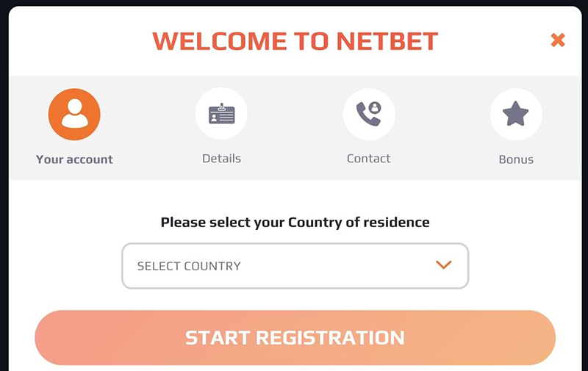This screenshot has height=371, width=588.
Task: Click the Bonus star icon
Action: point(516,114)
